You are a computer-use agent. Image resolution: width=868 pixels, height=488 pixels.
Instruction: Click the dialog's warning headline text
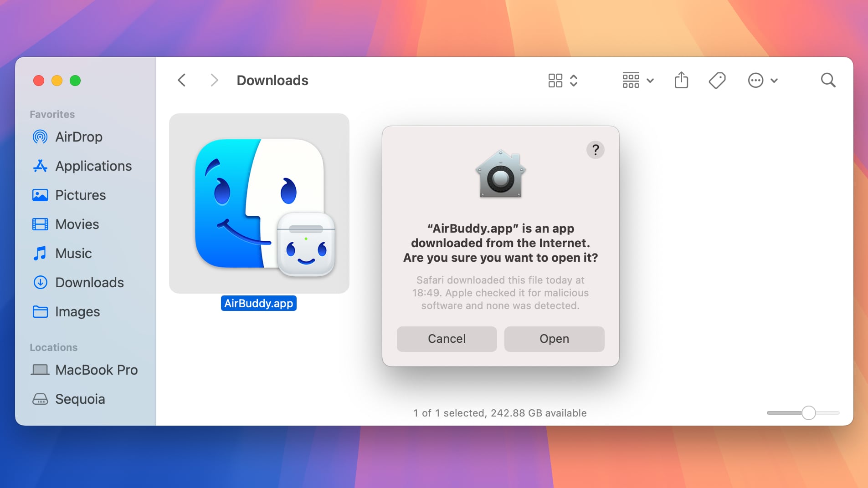500,243
